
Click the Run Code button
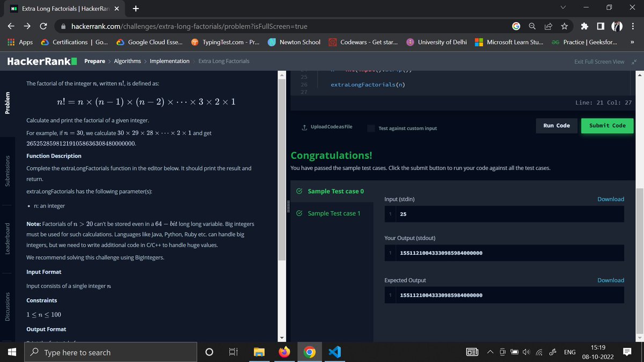[557, 125]
